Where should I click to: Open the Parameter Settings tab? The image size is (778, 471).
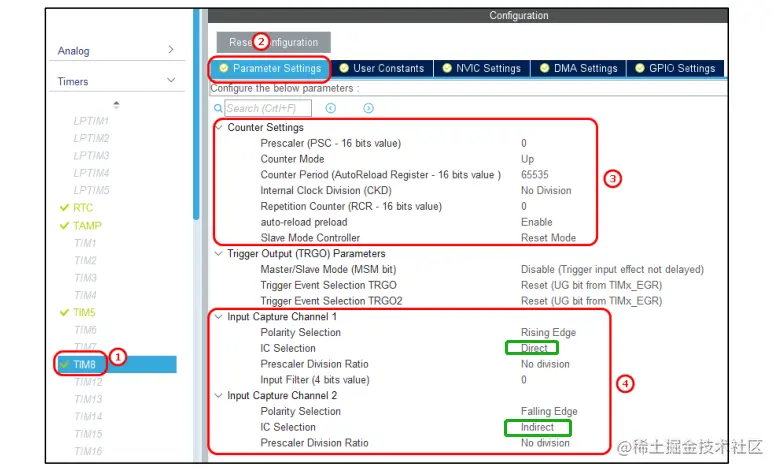tap(270, 68)
